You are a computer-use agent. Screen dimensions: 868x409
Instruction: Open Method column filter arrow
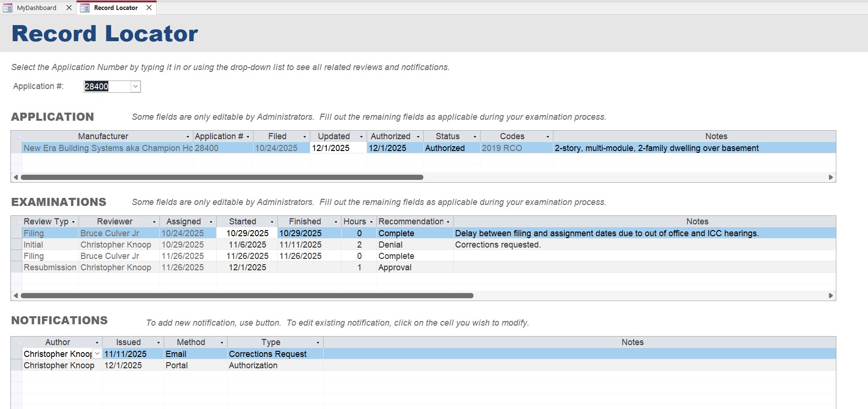[222, 343]
